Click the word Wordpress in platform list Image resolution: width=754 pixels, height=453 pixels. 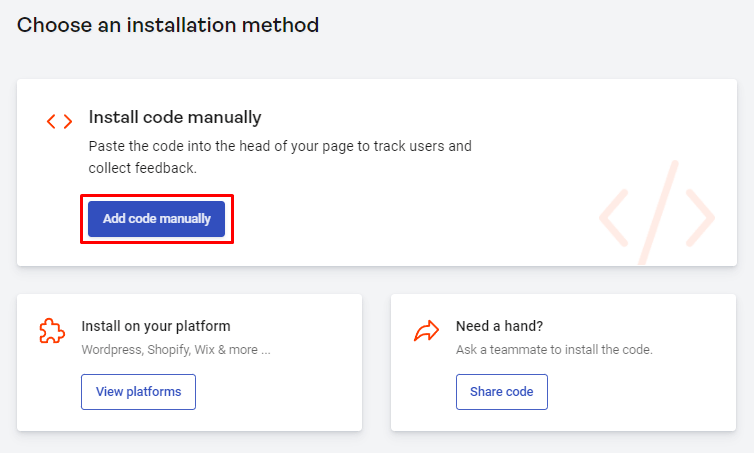pyautogui.click(x=113, y=350)
